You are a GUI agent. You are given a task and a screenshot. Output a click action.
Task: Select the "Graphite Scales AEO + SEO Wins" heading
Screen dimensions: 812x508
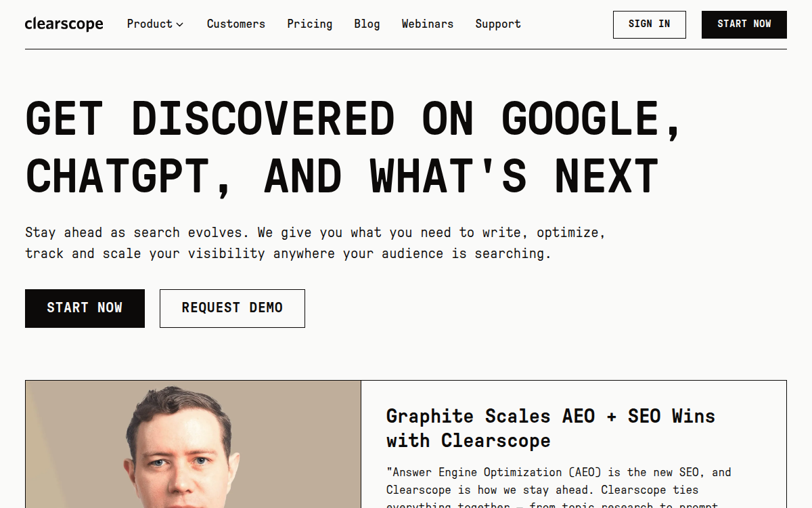coord(551,428)
